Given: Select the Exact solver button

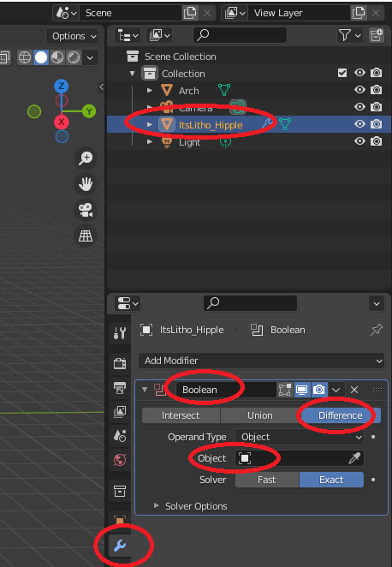Looking at the screenshot, I should pyautogui.click(x=331, y=480).
